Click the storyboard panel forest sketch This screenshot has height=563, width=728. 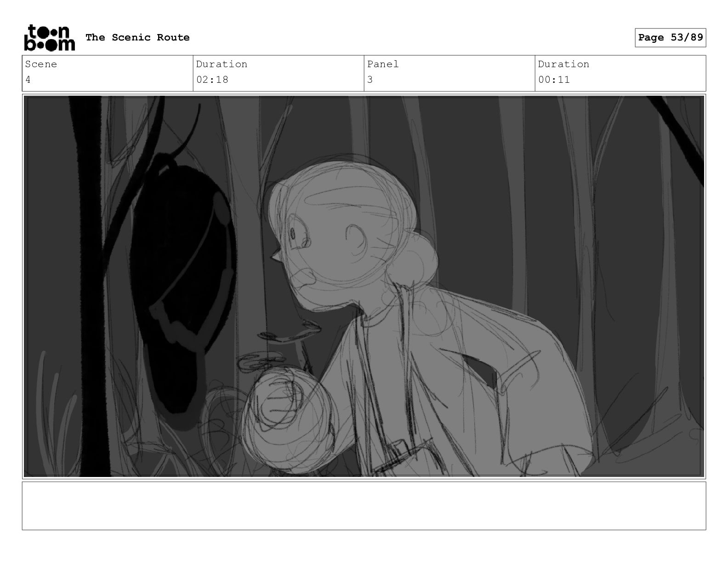[x=364, y=286]
